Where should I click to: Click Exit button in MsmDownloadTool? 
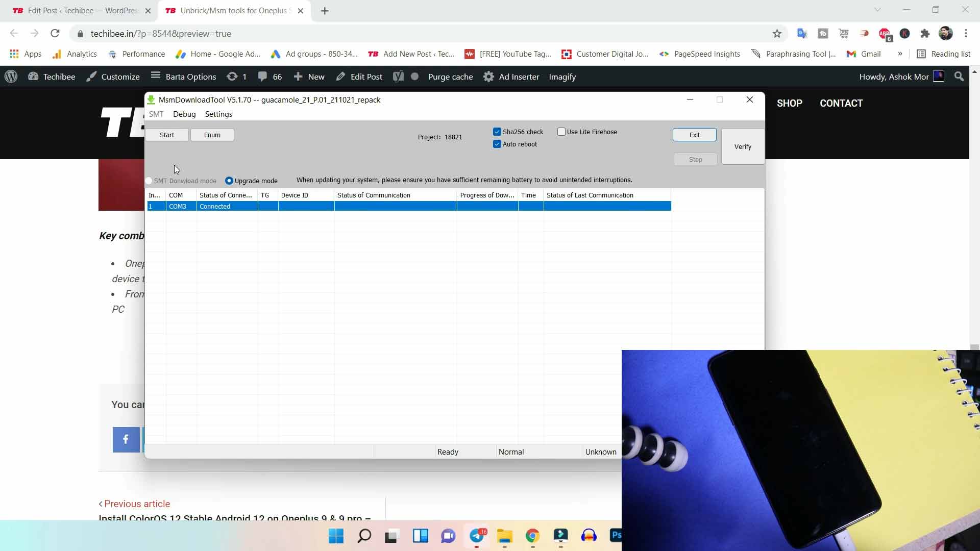click(x=695, y=135)
